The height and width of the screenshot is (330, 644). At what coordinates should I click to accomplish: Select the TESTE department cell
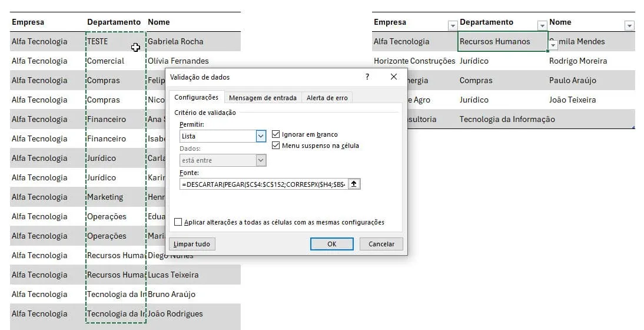tap(116, 41)
